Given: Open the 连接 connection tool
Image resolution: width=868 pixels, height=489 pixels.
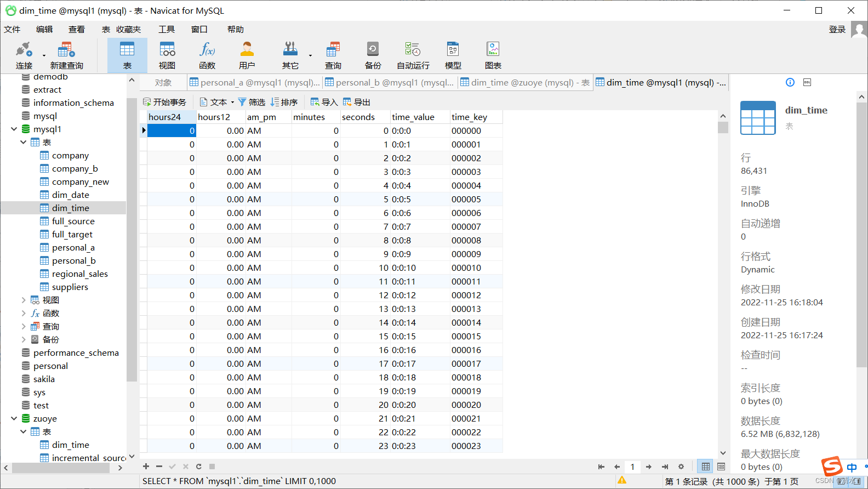Looking at the screenshot, I should point(24,55).
